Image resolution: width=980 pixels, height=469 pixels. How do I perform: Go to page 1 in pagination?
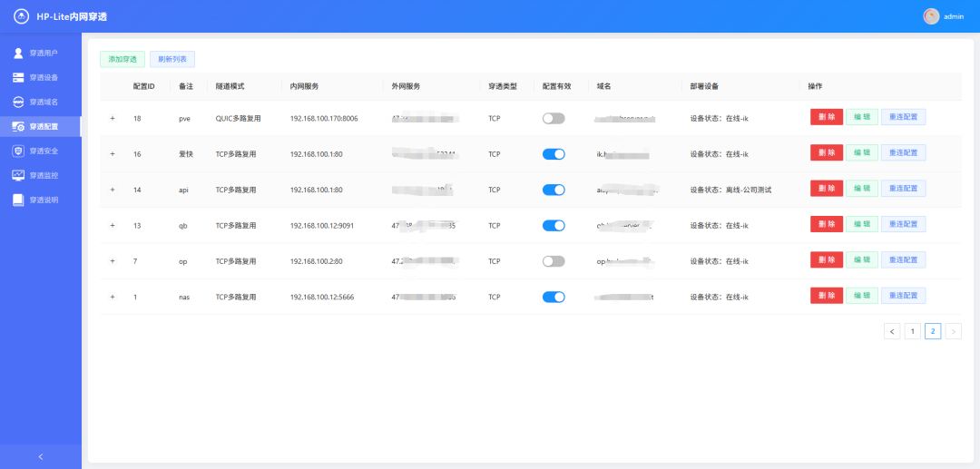pos(913,331)
